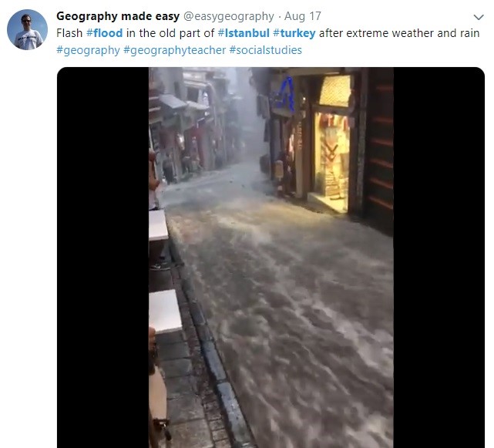Open the #Istanbul hashtag
Screen dimensions: 494x448
point(244,33)
